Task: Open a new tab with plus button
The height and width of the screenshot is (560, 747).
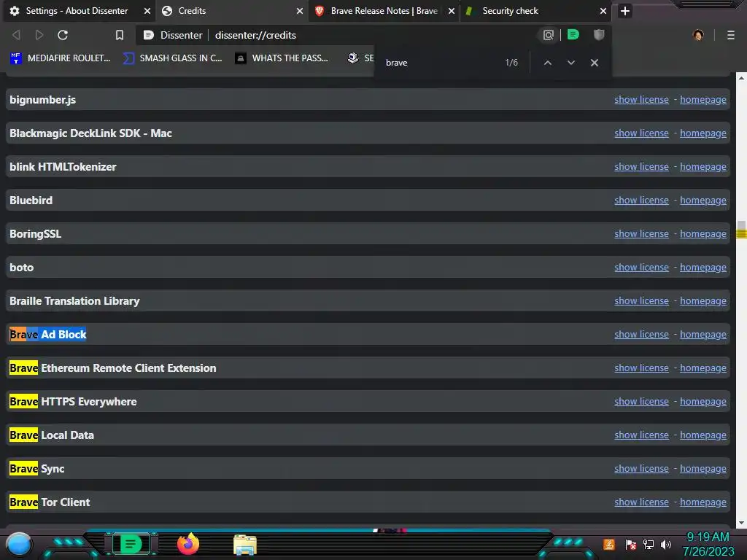Action: pyautogui.click(x=625, y=11)
